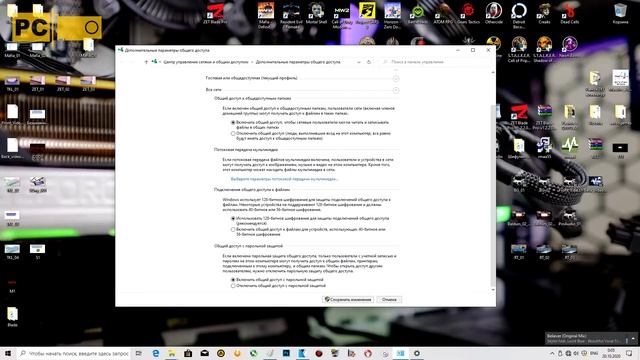Open address bar history dropdown arrow

358,62
